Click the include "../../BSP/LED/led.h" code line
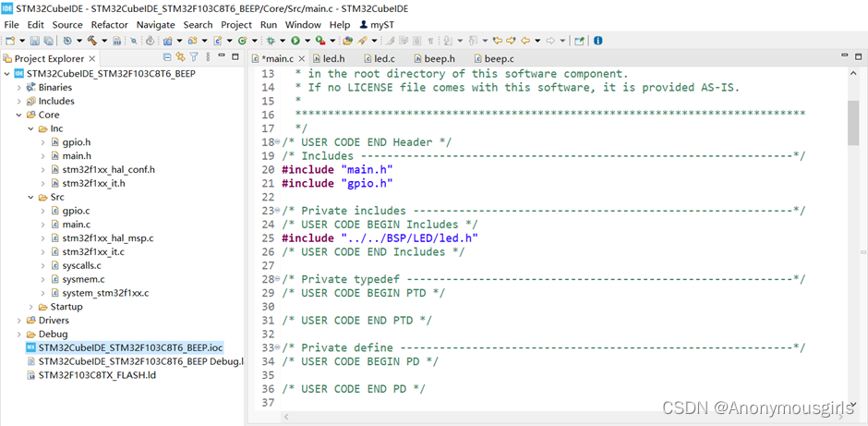Viewport: 868px width, 426px height. coord(380,238)
